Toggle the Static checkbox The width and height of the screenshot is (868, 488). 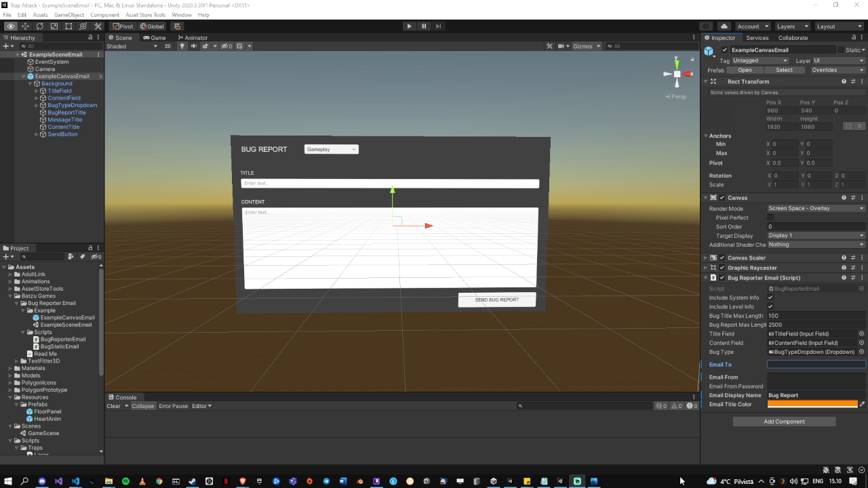[x=841, y=50]
